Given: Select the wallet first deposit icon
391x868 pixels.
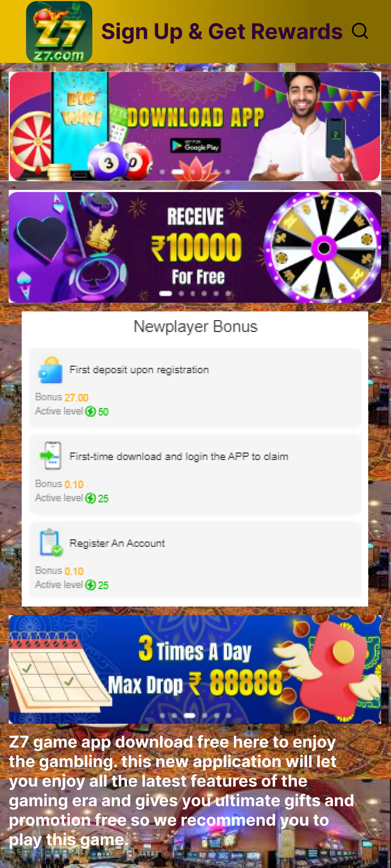Looking at the screenshot, I should coord(51,370).
